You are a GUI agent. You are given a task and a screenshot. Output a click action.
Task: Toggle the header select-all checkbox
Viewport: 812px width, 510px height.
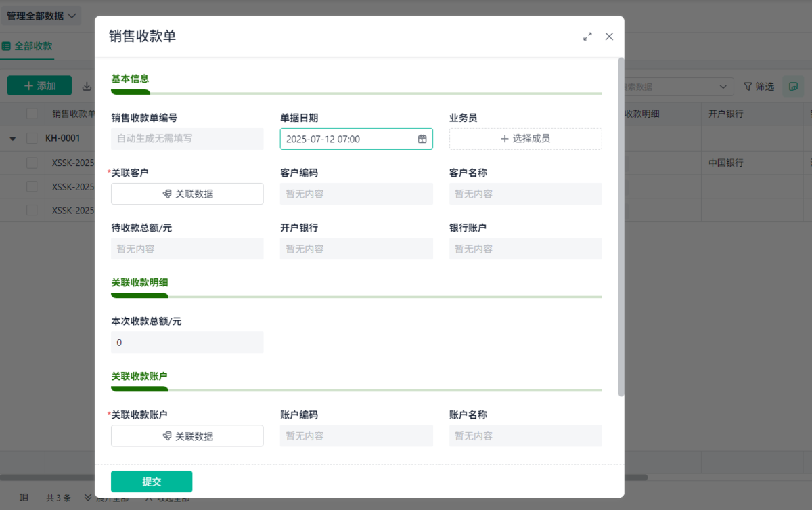[32, 114]
